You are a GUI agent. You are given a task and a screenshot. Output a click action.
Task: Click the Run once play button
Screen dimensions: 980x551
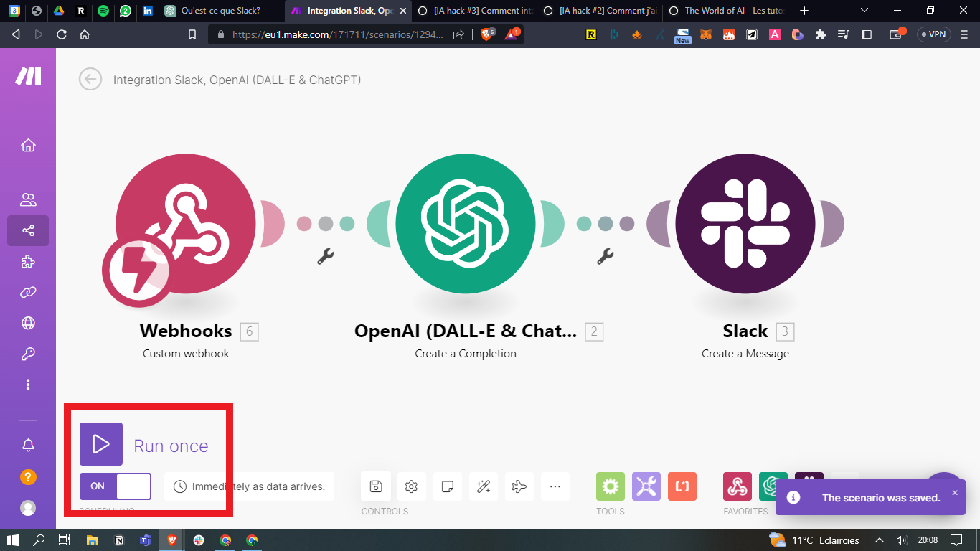(x=101, y=444)
